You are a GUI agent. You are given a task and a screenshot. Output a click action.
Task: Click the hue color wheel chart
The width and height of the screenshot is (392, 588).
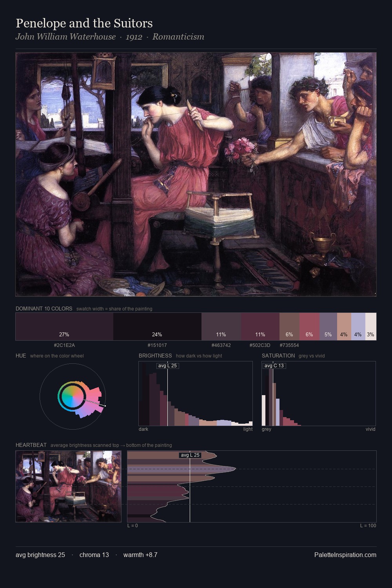point(73,396)
